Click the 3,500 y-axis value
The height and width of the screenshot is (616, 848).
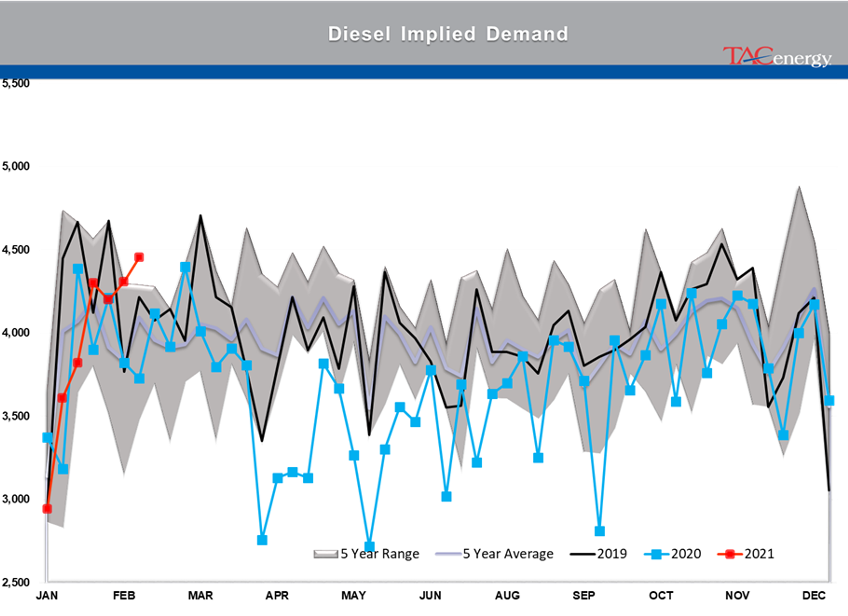pyautogui.click(x=16, y=416)
